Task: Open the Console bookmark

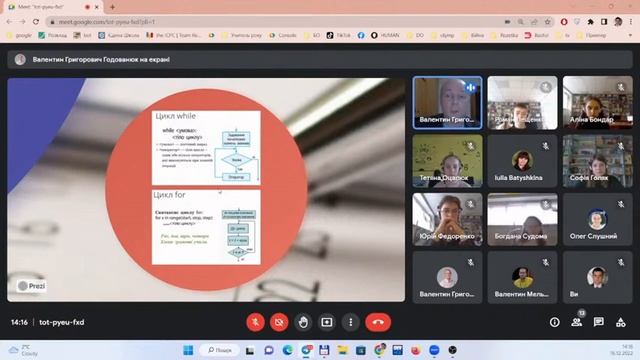Action: point(282,36)
